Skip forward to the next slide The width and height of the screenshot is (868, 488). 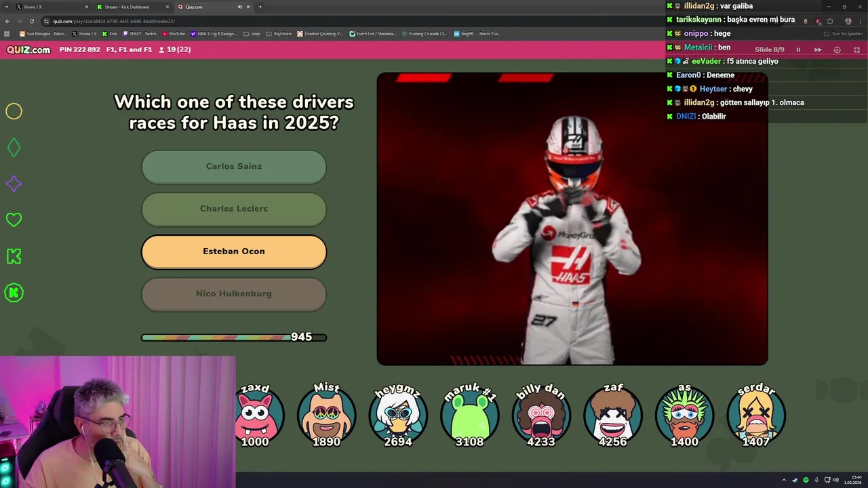pyautogui.click(x=818, y=49)
